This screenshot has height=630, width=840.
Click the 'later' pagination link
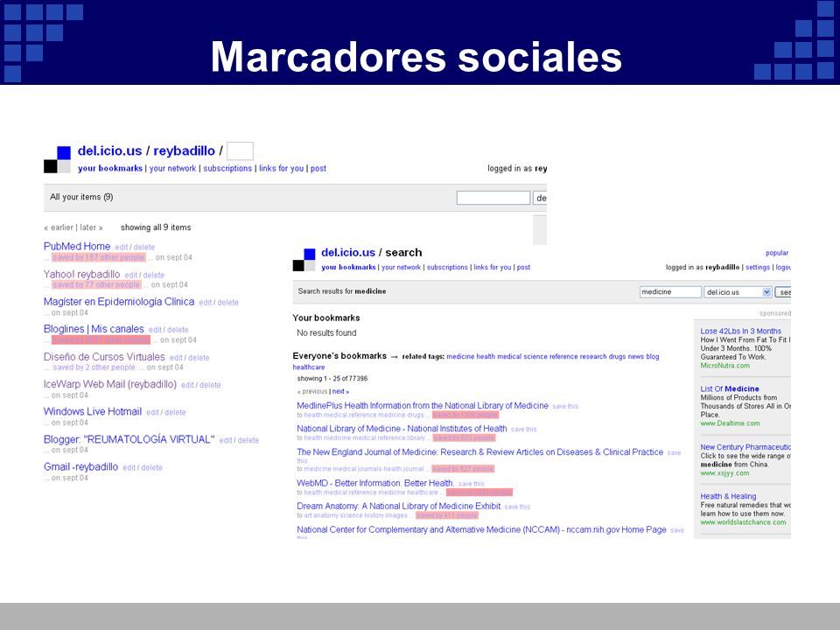click(x=87, y=227)
